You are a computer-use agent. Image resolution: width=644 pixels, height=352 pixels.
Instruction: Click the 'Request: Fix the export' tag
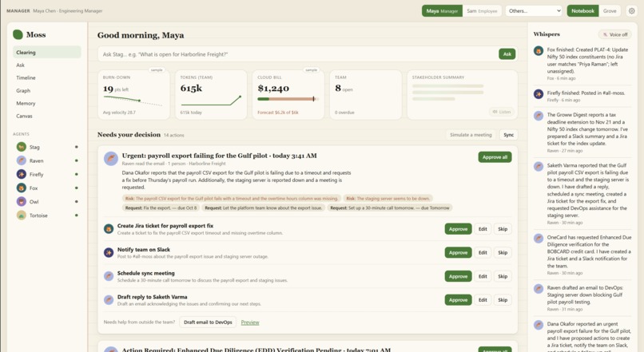click(161, 208)
